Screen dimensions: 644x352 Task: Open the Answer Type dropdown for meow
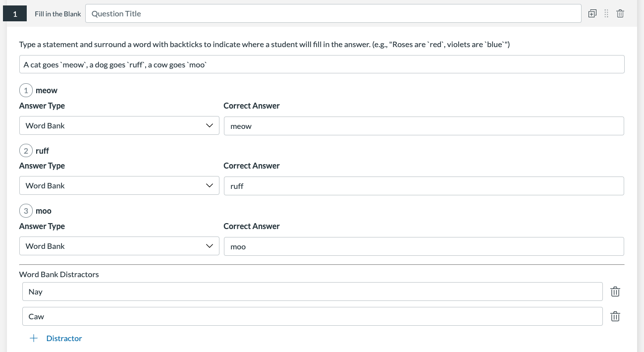pyautogui.click(x=119, y=126)
